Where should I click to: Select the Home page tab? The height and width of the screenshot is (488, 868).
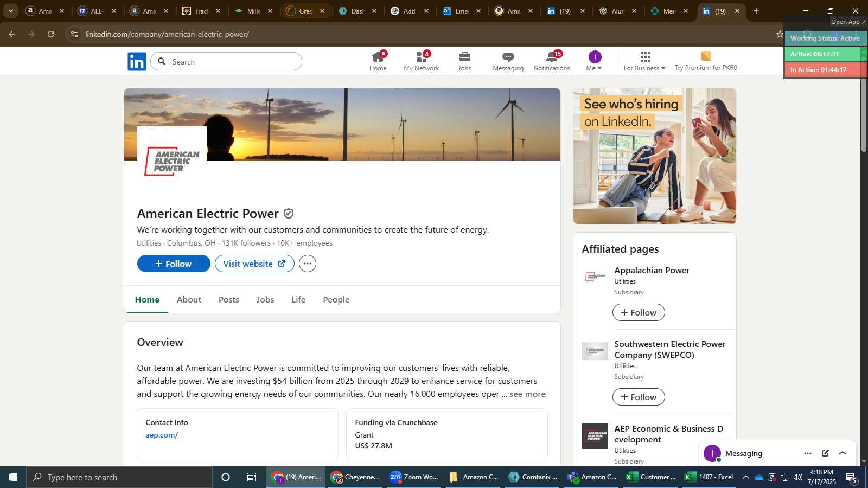[147, 299]
